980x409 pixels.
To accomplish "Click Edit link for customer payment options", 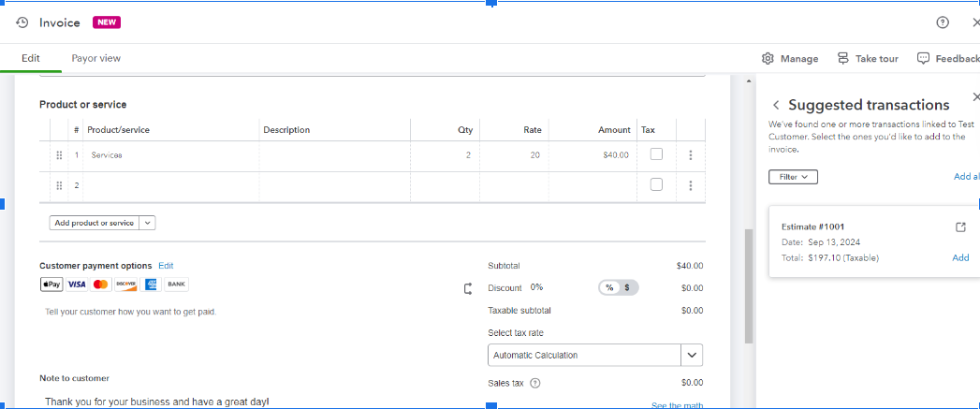I will 166,266.
